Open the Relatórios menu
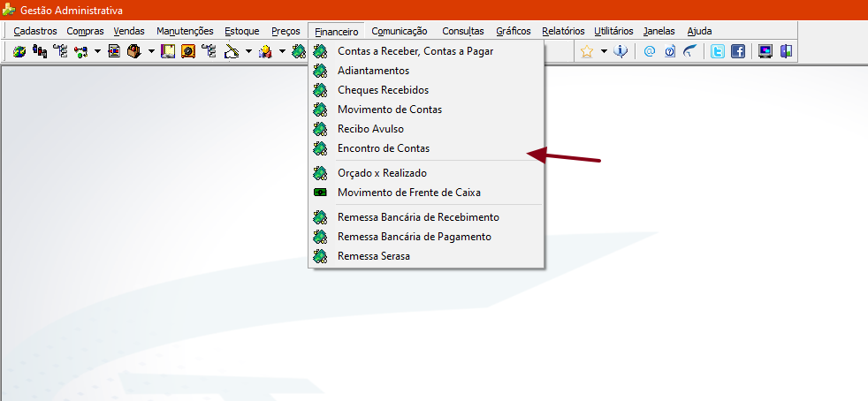The height and width of the screenshot is (401, 868). 563,31
